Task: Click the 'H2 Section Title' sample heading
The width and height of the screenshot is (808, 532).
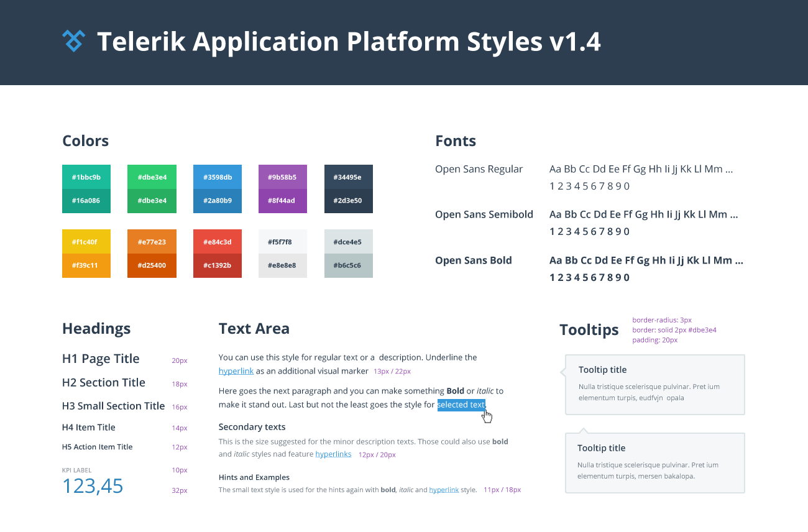Action: 104,383
